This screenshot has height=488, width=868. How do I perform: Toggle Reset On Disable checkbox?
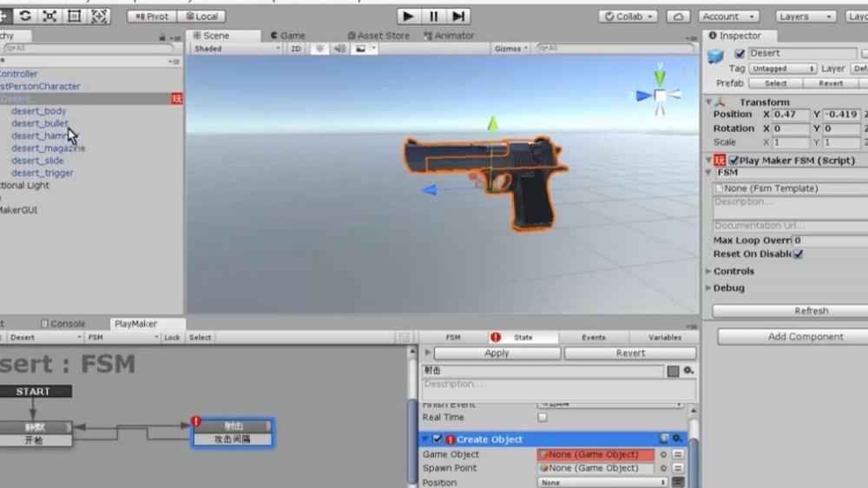point(799,254)
